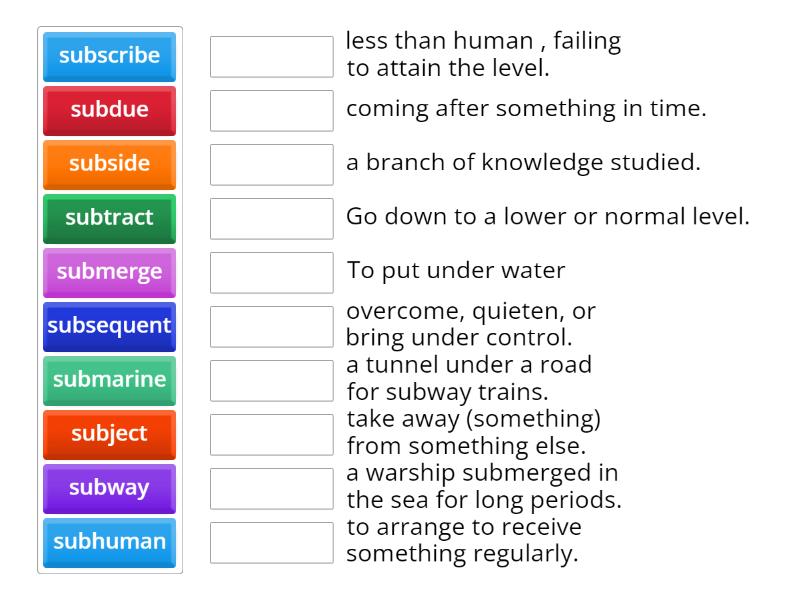Select the 'subsequent' word tile
This screenshot has width=800, height=600.
[x=109, y=326]
